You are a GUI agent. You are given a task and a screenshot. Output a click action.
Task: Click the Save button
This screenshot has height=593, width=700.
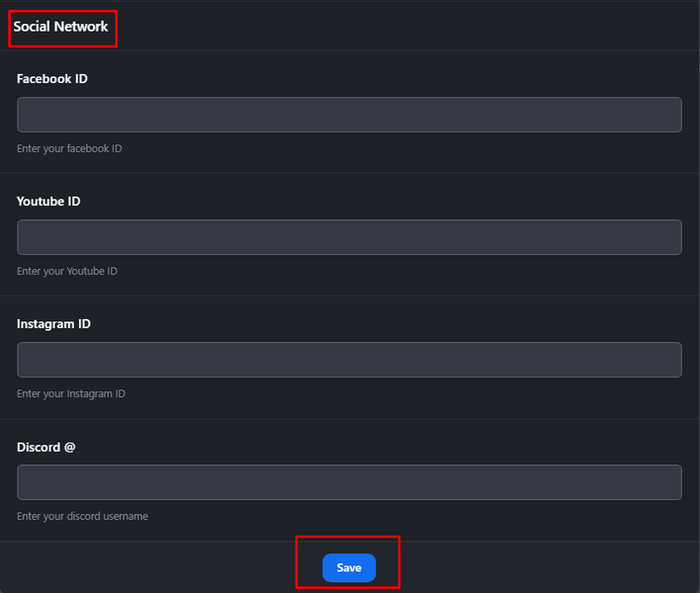[349, 567]
